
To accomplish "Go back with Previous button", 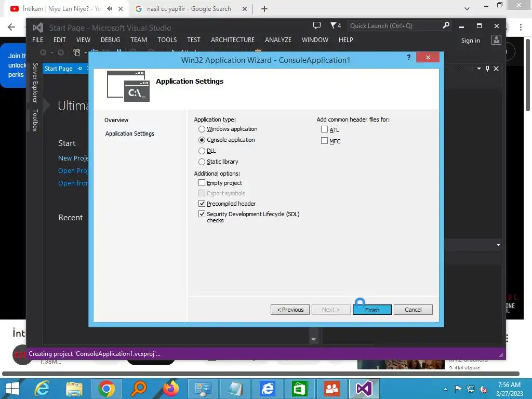I will tap(290, 310).
